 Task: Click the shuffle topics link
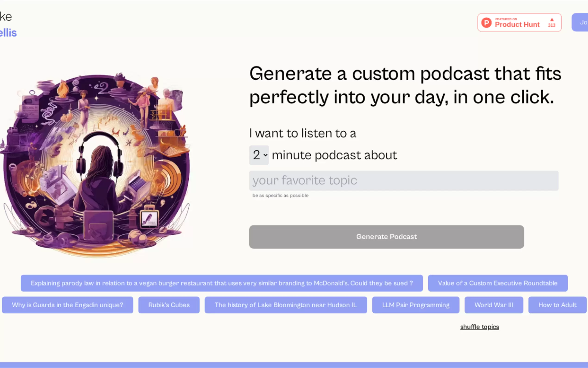tap(479, 327)
